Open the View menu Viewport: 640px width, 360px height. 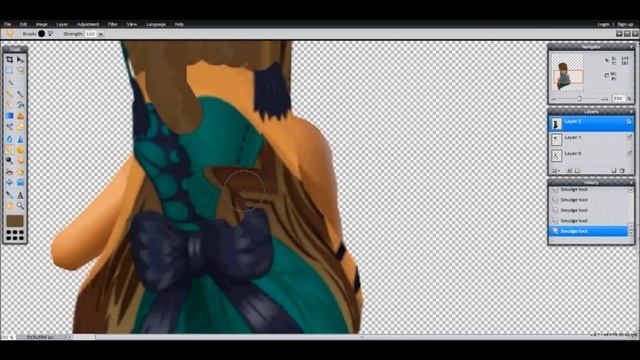click(131, 24)
